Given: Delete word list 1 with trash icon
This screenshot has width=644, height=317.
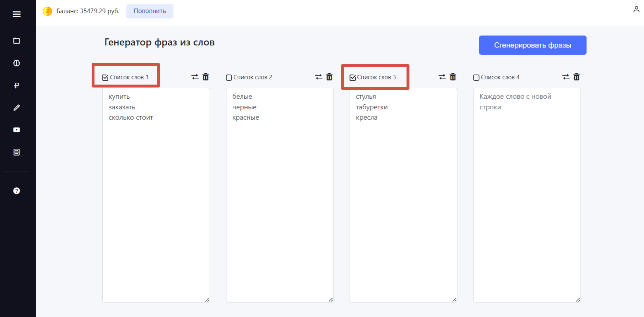Looking at the screenshot, I should point(206,77).
